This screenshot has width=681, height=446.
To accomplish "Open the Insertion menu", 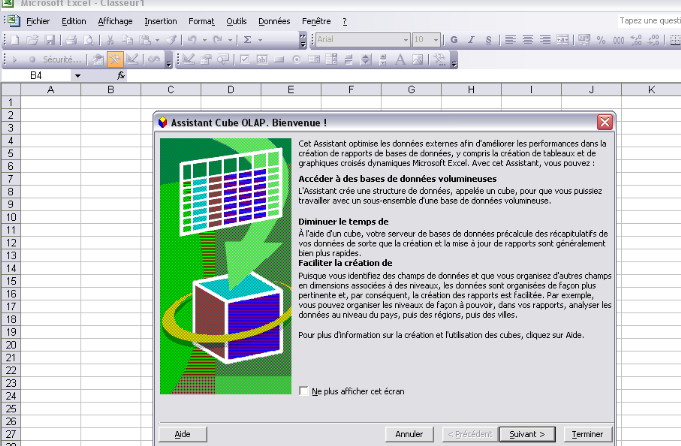I will (x=161, y=21).
